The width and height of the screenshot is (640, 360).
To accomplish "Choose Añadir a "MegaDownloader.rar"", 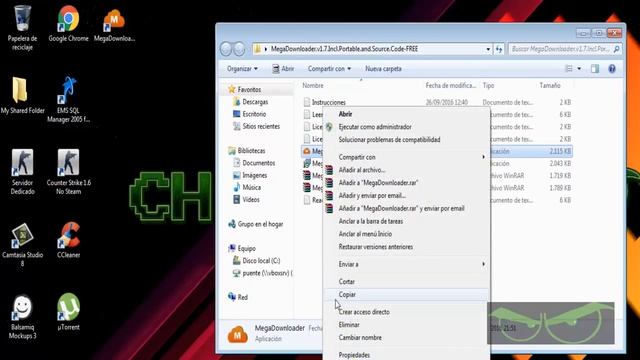I will (408, 183).
